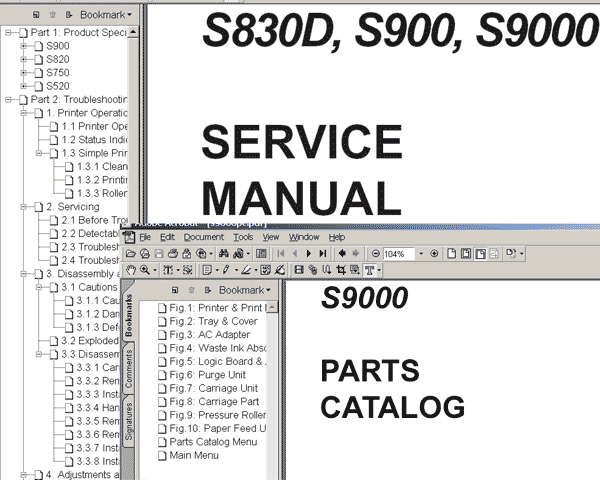Expand the S900 bookmark node
Image resolution: width=600 pixels, height=480 pixels.
coord(24,46)
